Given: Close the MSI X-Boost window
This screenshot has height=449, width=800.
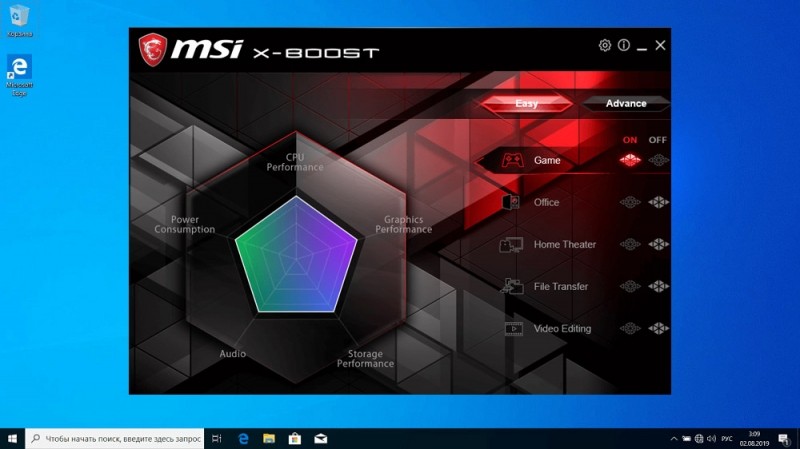Looking at the screenshot, I should pyautogui.click(x=660, y=45).
